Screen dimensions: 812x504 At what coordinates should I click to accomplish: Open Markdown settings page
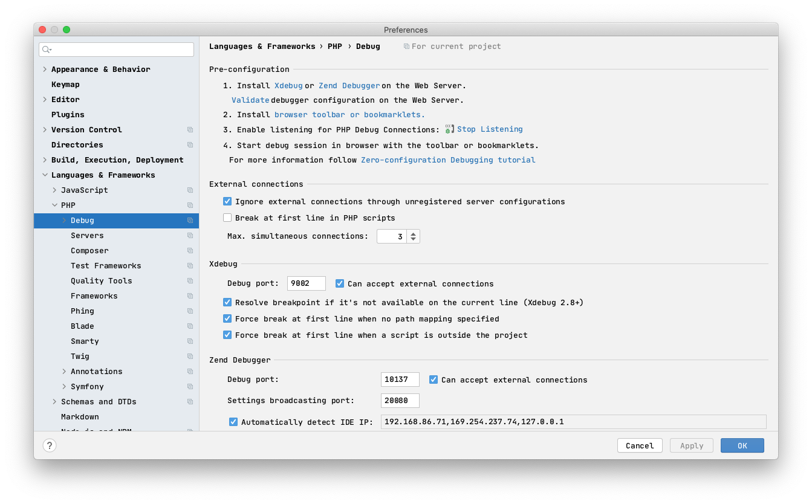pyautogui.click(x=80, y=417)
